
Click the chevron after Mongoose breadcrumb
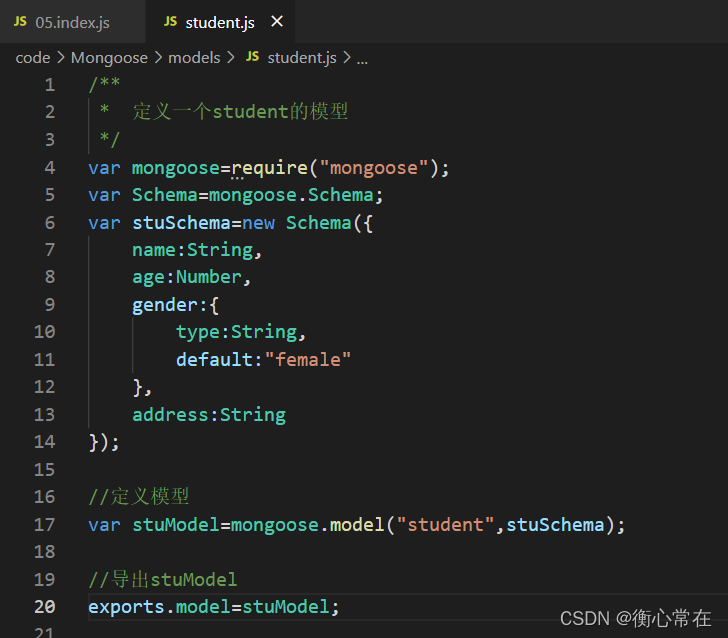point(158,58)
